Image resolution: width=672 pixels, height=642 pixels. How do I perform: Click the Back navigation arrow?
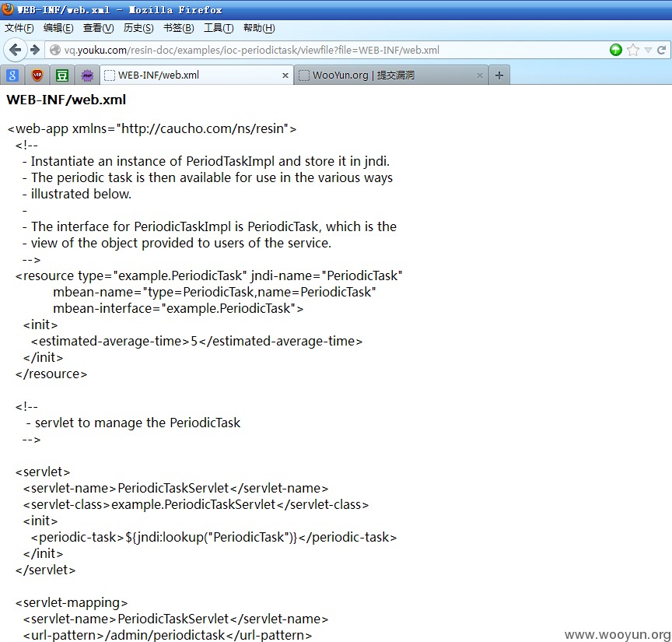(15, 50)
